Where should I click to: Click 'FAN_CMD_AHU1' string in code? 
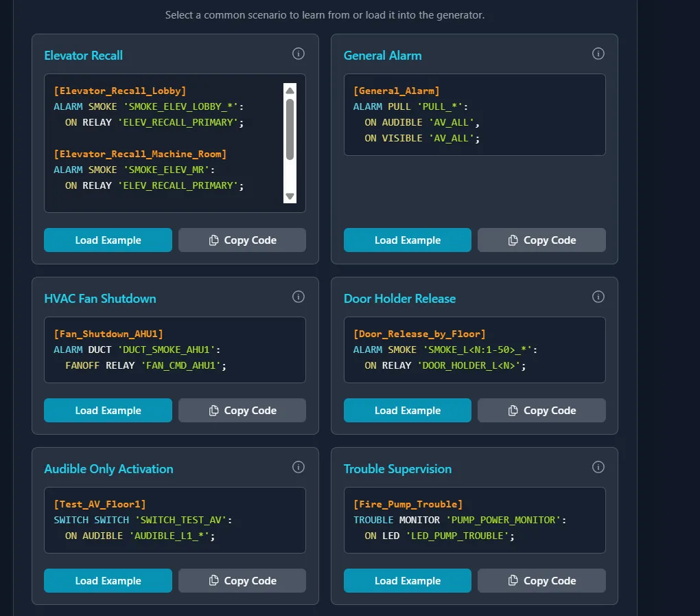pyautogui.click(x=180, y=365)
